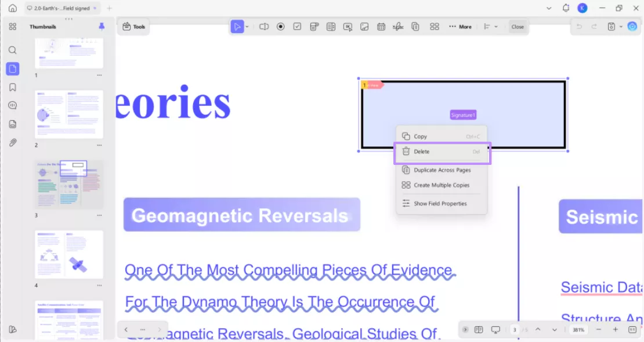
Task: Expand the save options dropdown arrow
Action: 621,27
